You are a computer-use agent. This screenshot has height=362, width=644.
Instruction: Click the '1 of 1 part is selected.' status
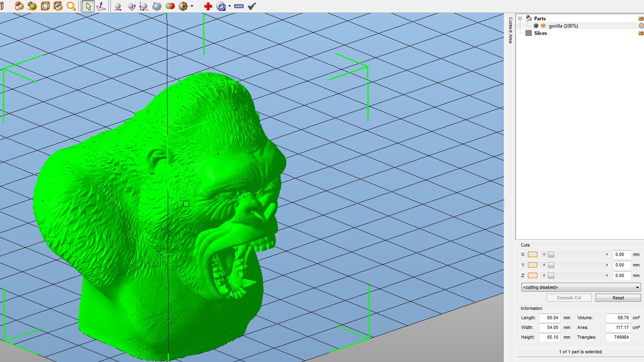pos(581,352)
